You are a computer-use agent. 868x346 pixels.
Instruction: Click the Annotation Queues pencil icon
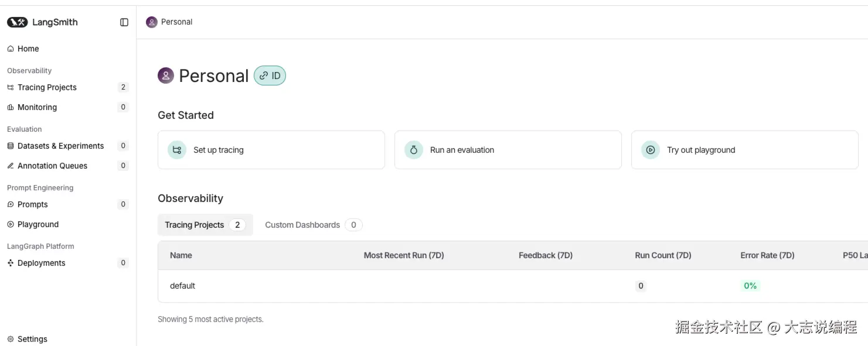click(x=10, y=166)
